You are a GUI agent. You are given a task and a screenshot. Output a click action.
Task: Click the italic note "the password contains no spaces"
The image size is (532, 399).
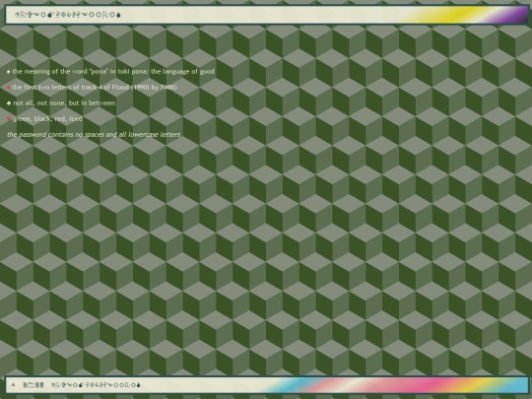(x=94, y=135)
